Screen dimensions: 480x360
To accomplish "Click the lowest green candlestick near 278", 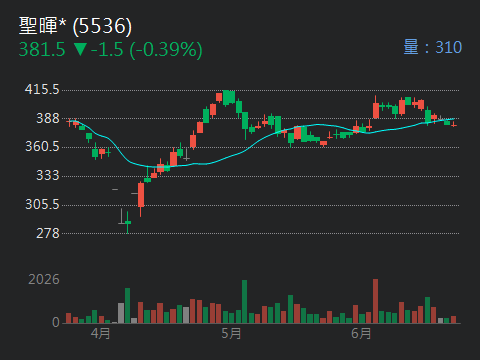I will point(128,222).
